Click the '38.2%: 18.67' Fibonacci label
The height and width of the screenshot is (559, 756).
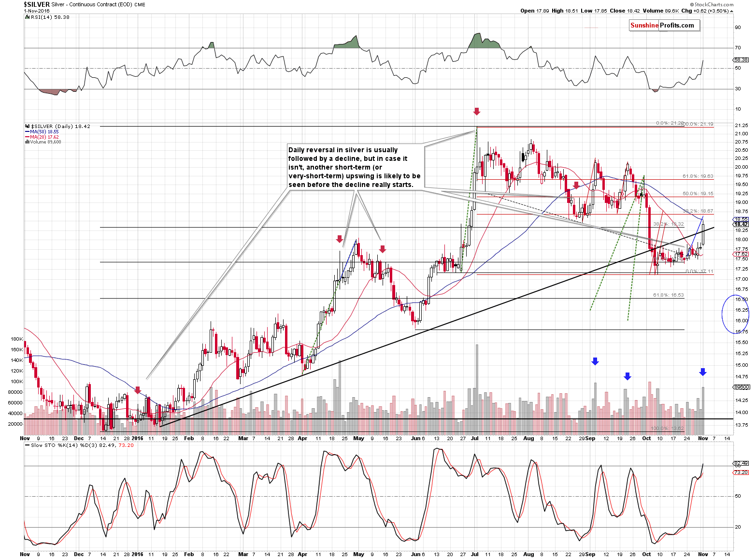[698, 211]
